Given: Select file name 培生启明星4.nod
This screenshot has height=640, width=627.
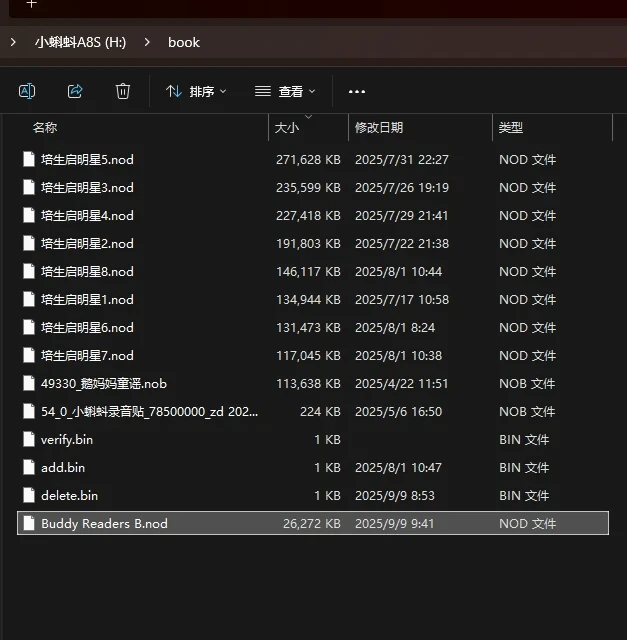Looking at the screenshot, I should click(87, 216).
